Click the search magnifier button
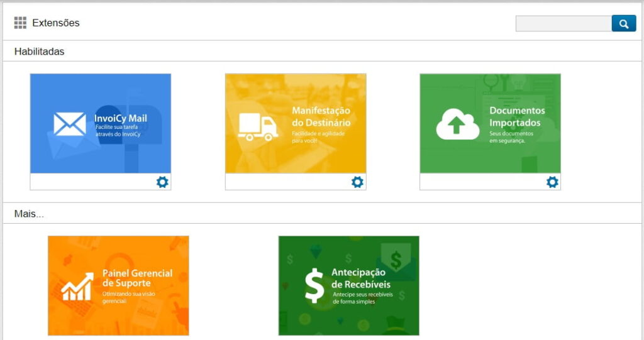Screen dimensions: 644x340 tap(623, 24)
